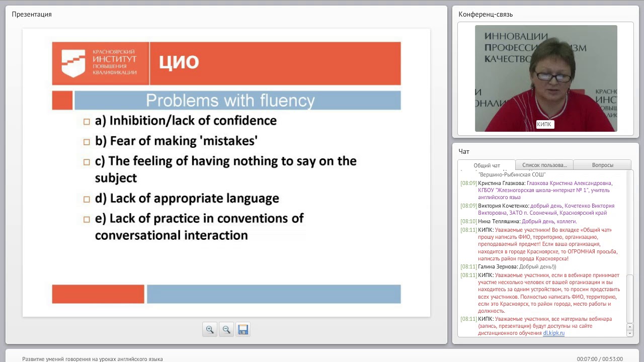Click slide item 'a) Inhibition/lack of confidence'
The width and height of the screenshot is (644, 362).
(x=186, y=121)
